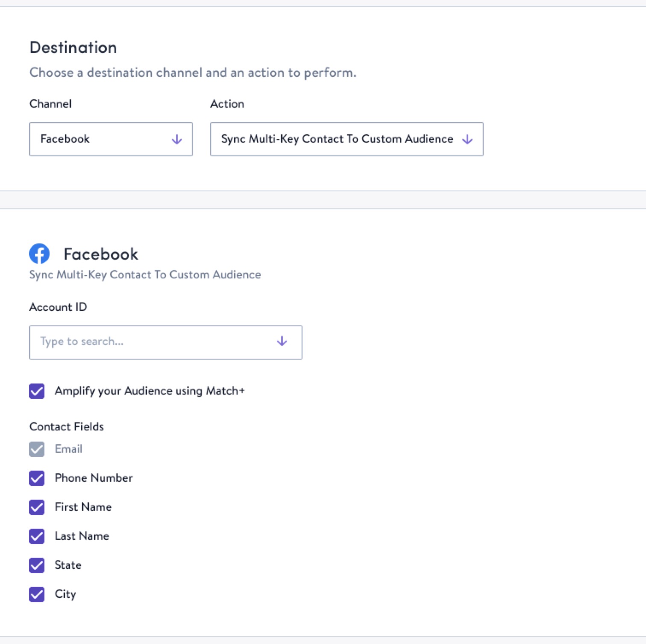Click the Destination heading text
Screen dimensions: 646x644
tap(73, 47)
